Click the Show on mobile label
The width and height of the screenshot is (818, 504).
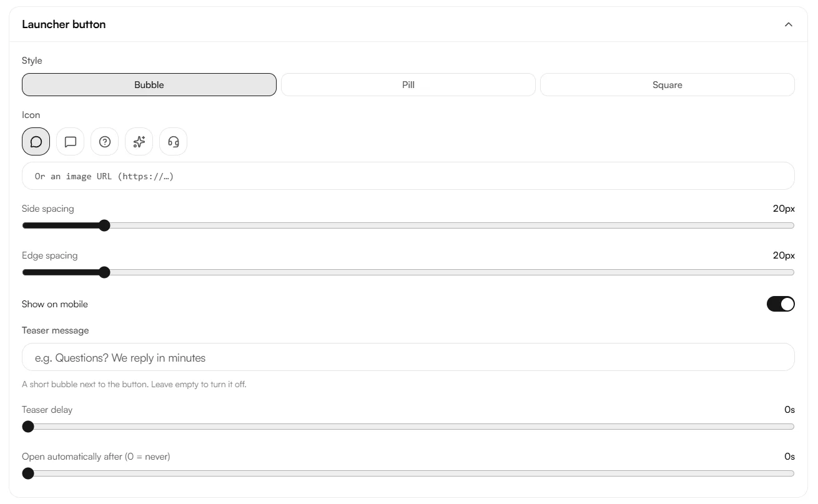click(55, 304)
